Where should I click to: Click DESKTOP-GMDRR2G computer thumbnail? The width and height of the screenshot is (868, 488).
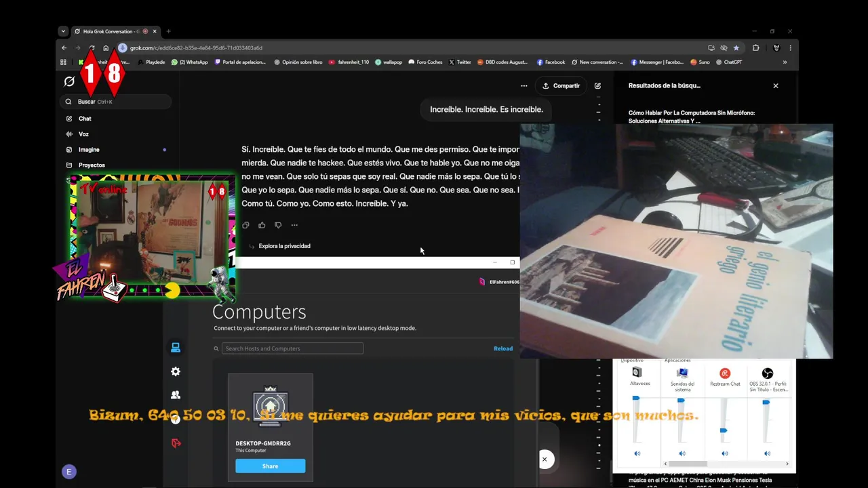click(270, 407)
